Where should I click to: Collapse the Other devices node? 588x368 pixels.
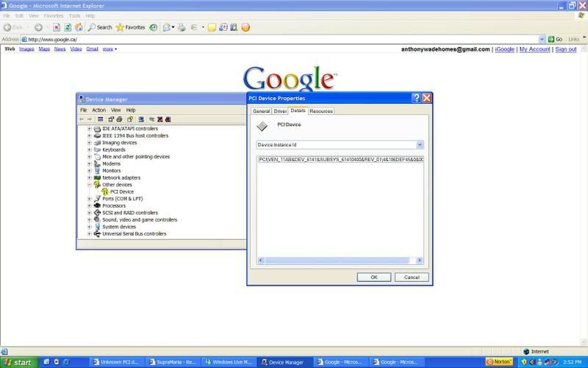(89, 185)
